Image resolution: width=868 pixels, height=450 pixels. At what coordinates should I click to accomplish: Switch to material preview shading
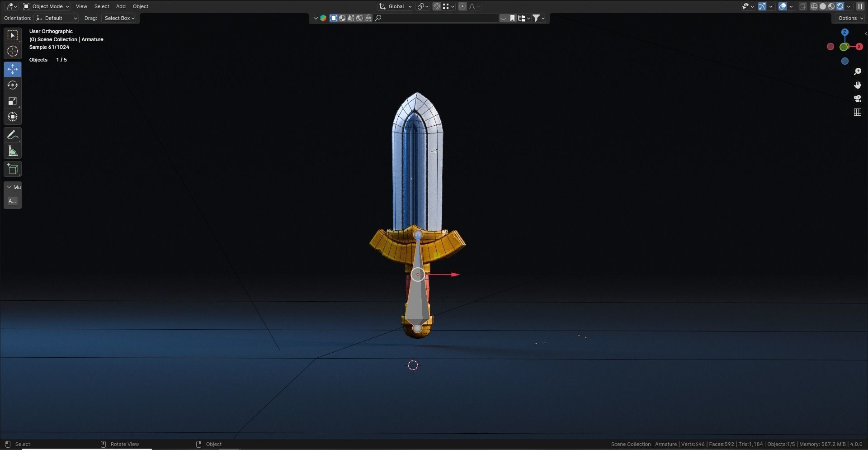pos(831,6)
